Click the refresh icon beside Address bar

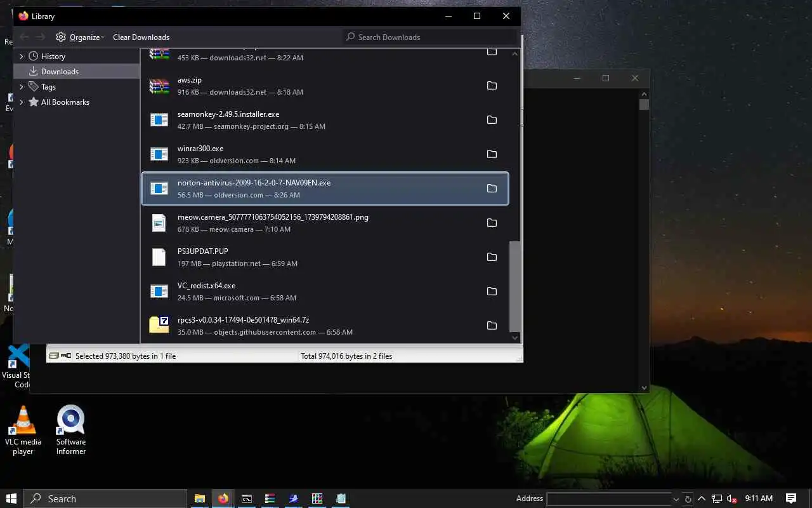pyautogui.click(x=688, y=499)
